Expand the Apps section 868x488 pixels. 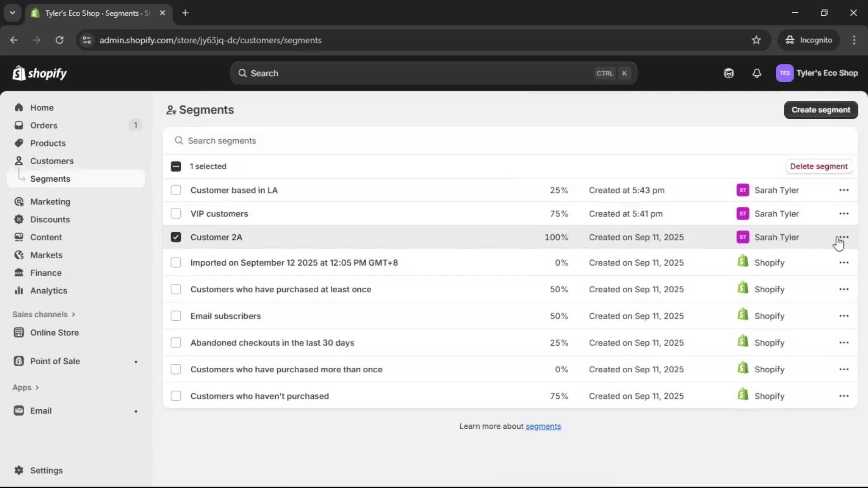coord(26,387)
